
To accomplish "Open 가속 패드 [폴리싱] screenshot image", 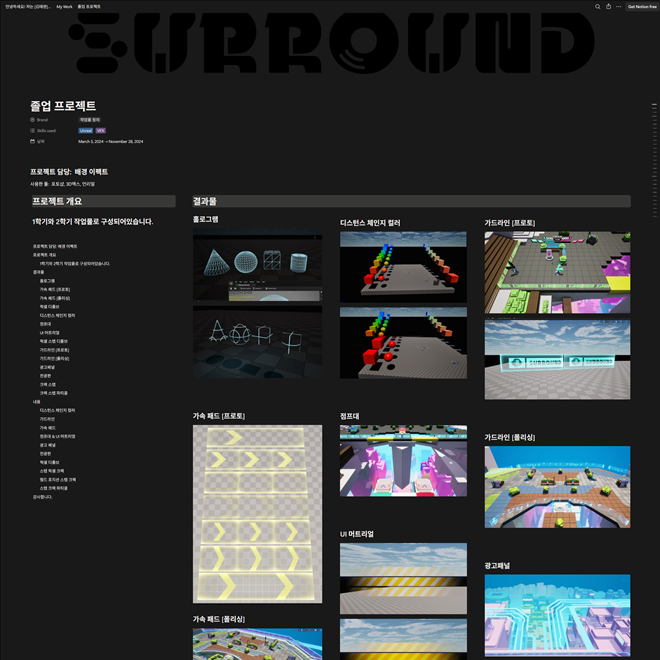I will (258, 644).
